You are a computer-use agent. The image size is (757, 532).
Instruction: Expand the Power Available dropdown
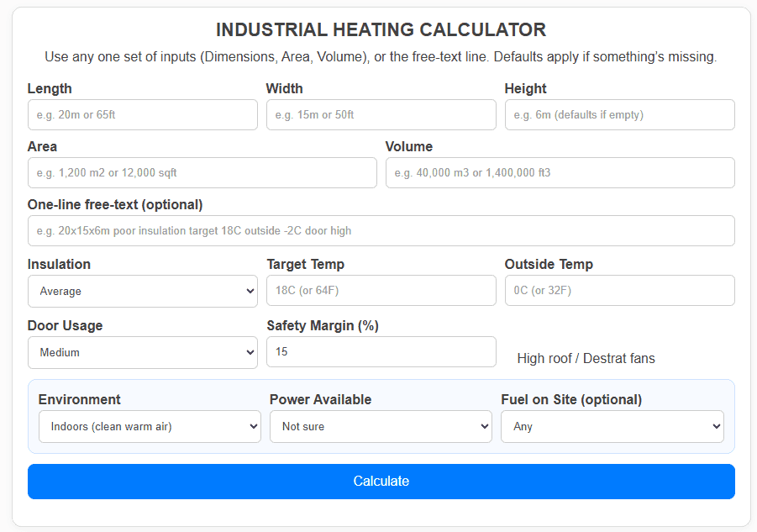[381, 427]
